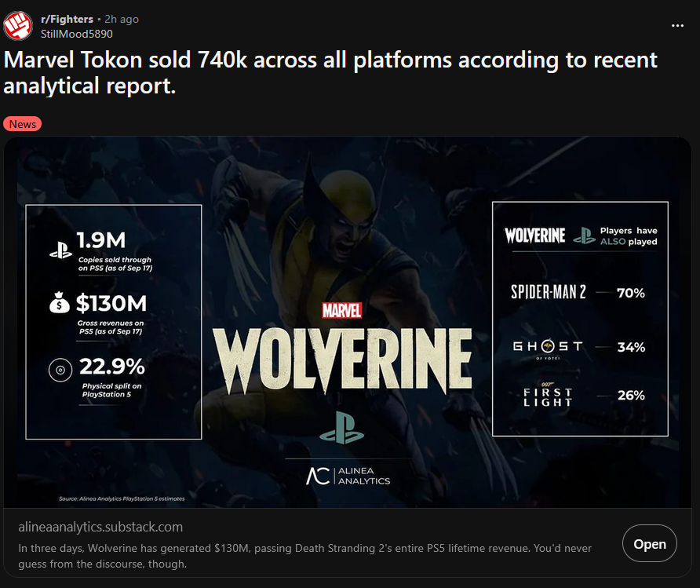The height and width of the screenshot is (588, 700).
Task: Click the r/Fighters fist avatar icon
Action: (18, 26)
